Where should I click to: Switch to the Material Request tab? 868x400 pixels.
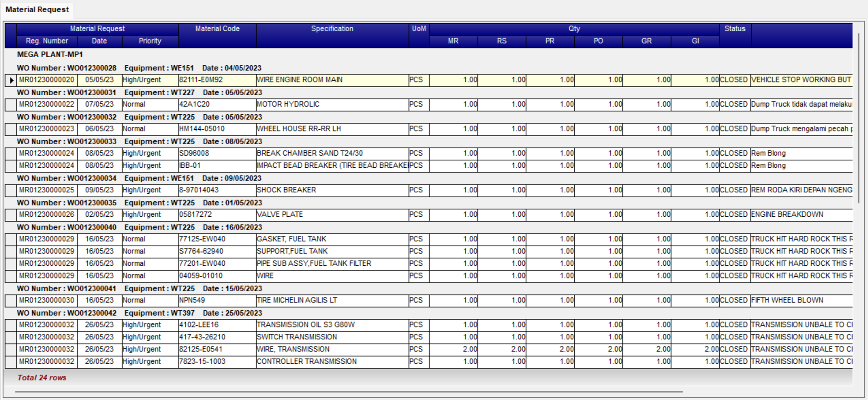37,10
